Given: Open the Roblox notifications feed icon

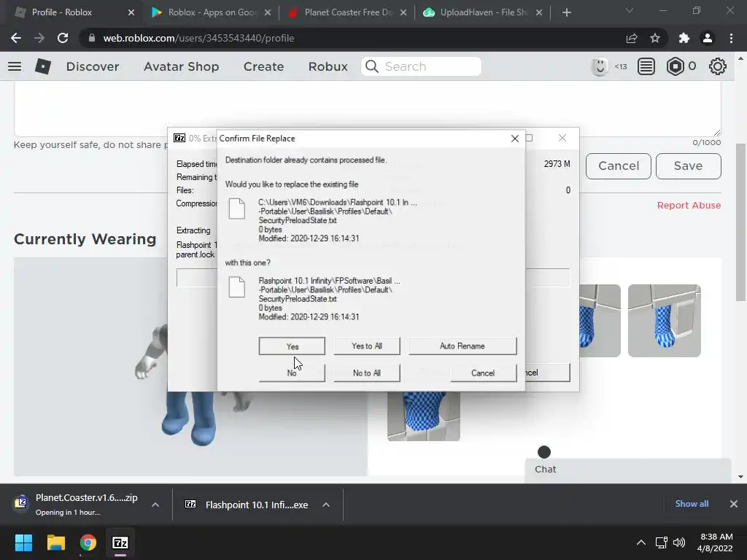Looking at the screenshot, I should pos(646,66).
